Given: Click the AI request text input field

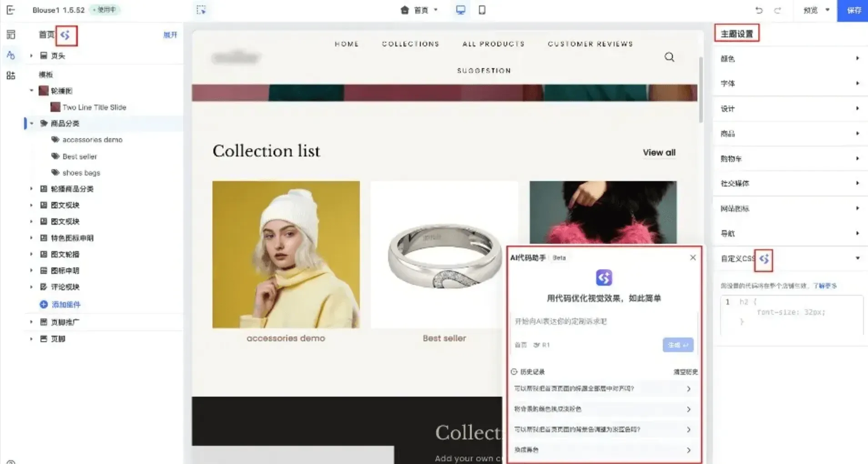Looking at the screenshot, I should tap(603, 322).
